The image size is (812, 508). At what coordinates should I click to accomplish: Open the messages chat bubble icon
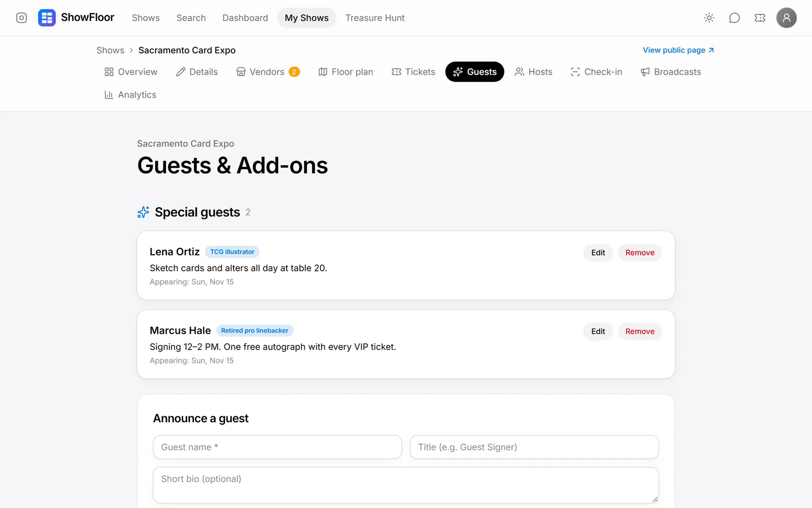tap(734, 18)
